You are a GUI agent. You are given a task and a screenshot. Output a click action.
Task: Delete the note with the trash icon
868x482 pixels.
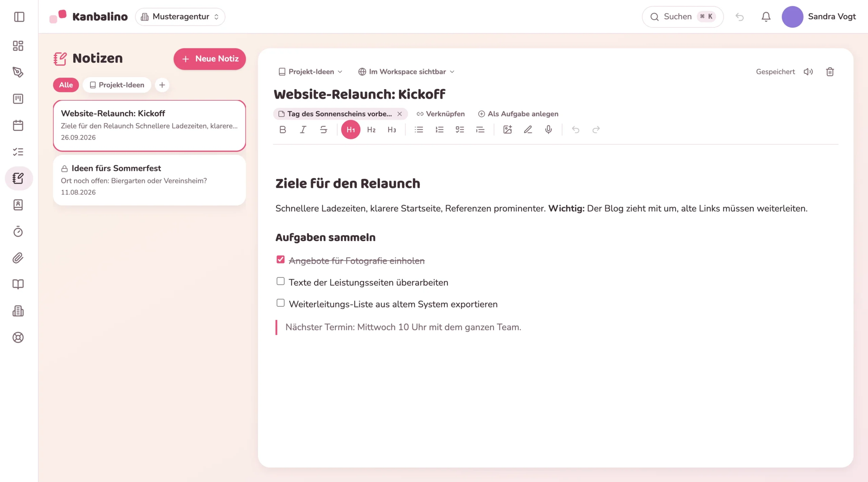830,72
